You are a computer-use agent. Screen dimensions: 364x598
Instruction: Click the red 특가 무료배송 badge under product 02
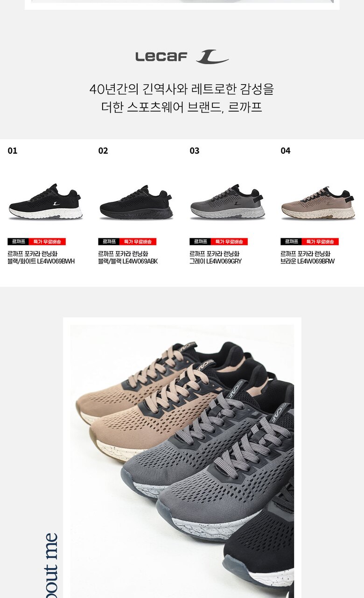138,242
